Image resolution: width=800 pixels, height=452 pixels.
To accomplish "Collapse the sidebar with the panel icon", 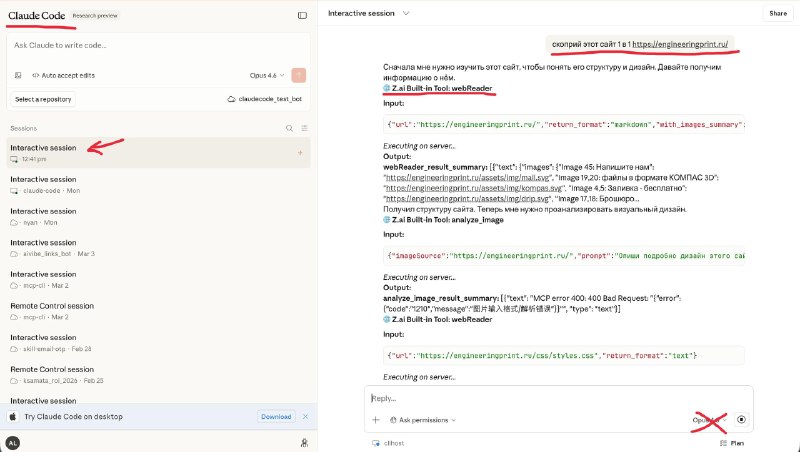I will pos(302,15).
